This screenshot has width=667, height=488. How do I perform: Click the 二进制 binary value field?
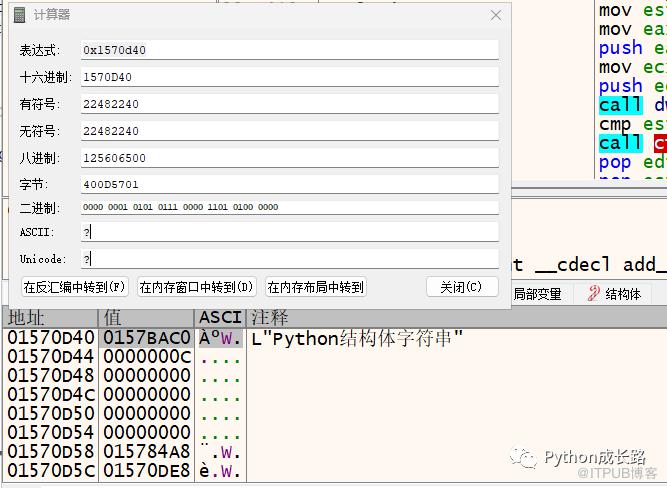[289, 207]
